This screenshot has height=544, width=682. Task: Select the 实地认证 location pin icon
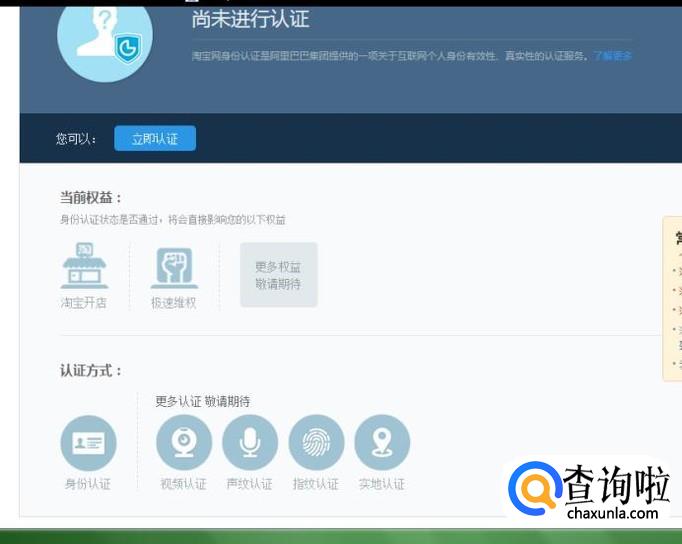pyautogui.click(x=382, y=443)
